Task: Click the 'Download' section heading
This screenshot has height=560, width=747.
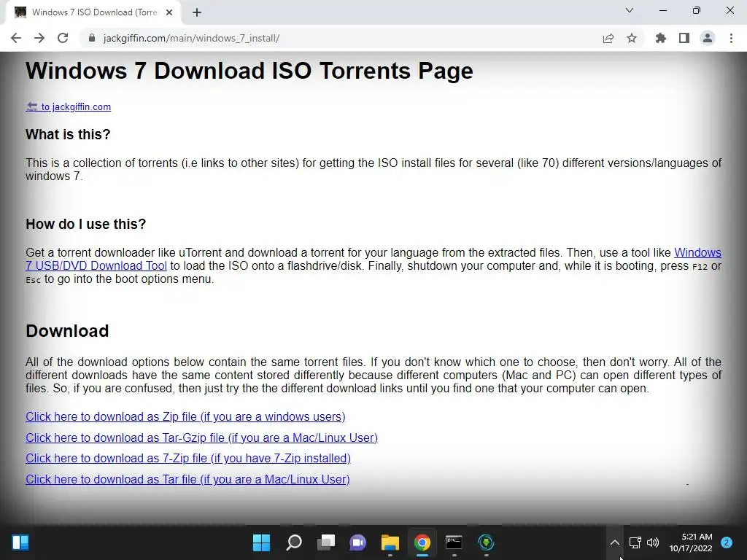Action: 67,331
